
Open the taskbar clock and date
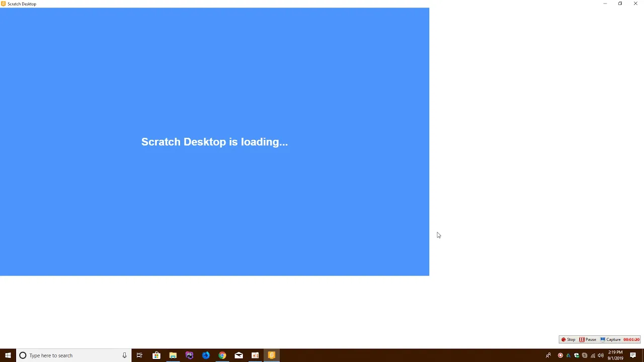[x=615, y=355]
